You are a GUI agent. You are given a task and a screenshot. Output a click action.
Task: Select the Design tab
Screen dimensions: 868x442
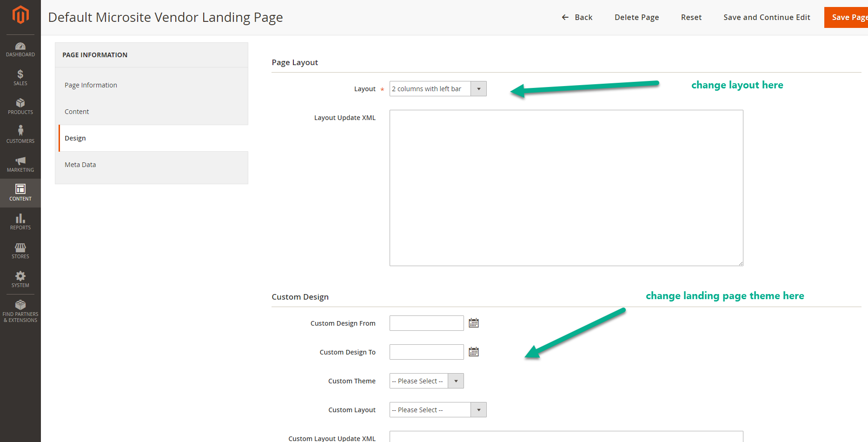(x=153, y=138)
